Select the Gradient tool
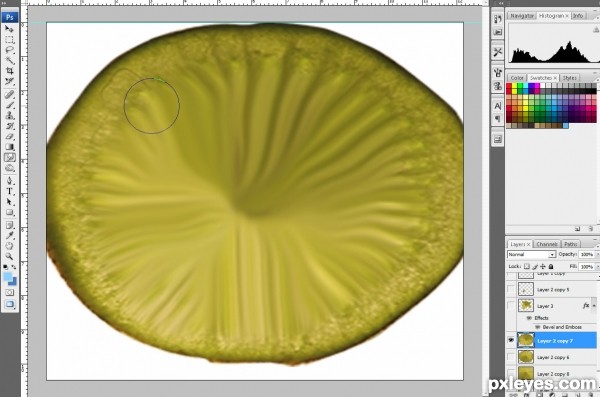 tap(10, 147)
